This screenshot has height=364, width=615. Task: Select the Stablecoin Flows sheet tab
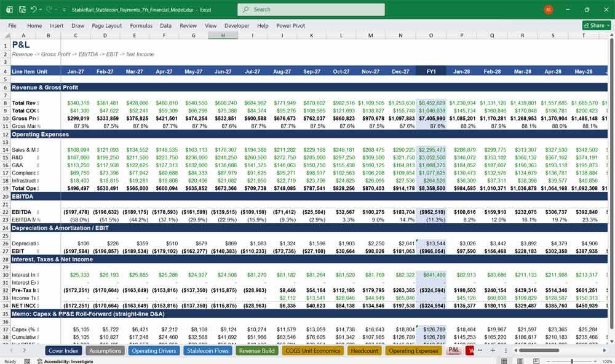coord(208,350)
